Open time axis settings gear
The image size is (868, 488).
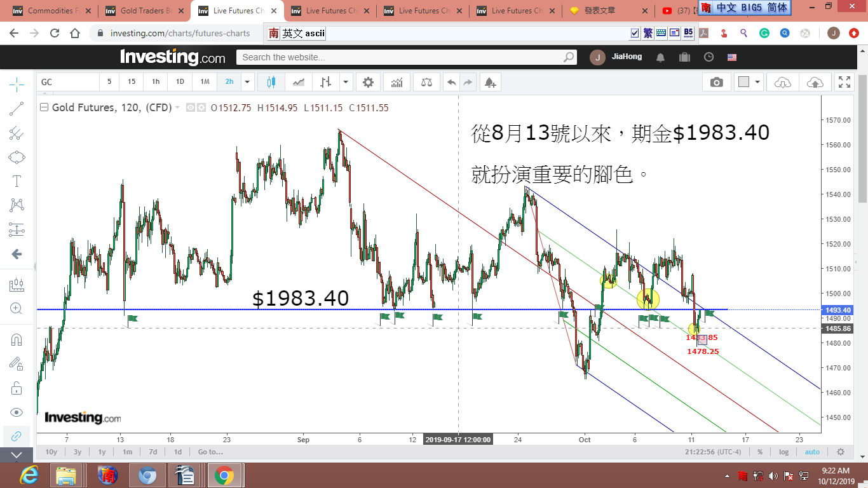coord(841,452)
